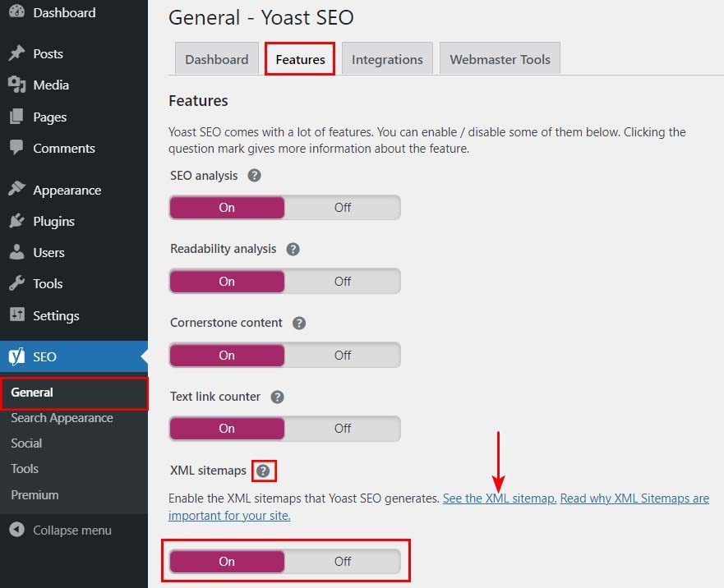Click the Comments speech bubble icon
Screen dimensions: 724x588
16,148
